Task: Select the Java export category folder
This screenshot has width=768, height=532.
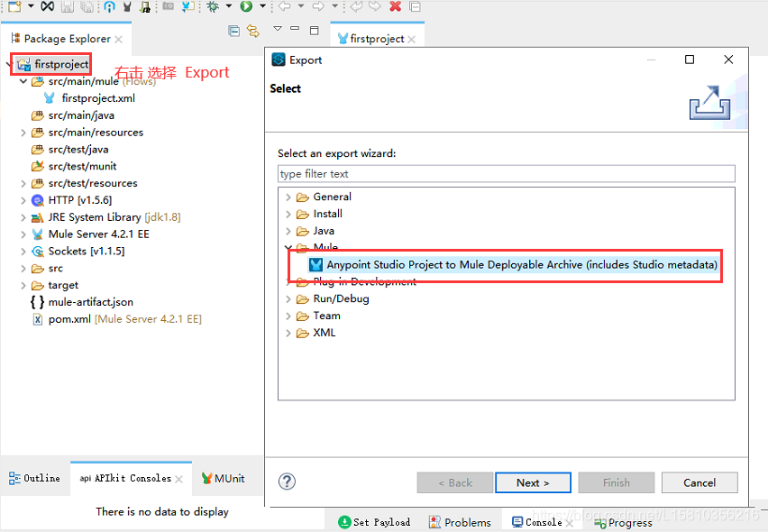Action: point(303,231)
